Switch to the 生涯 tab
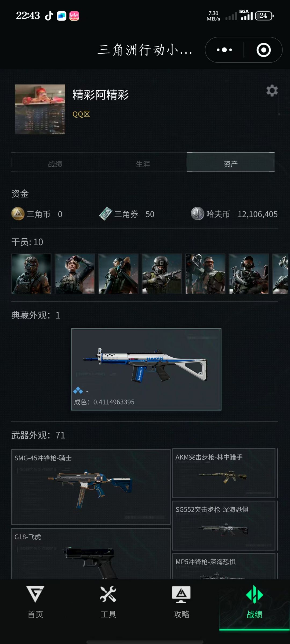Image resolution: width=290 pixels, height=644 pixels. click(143, 164)
